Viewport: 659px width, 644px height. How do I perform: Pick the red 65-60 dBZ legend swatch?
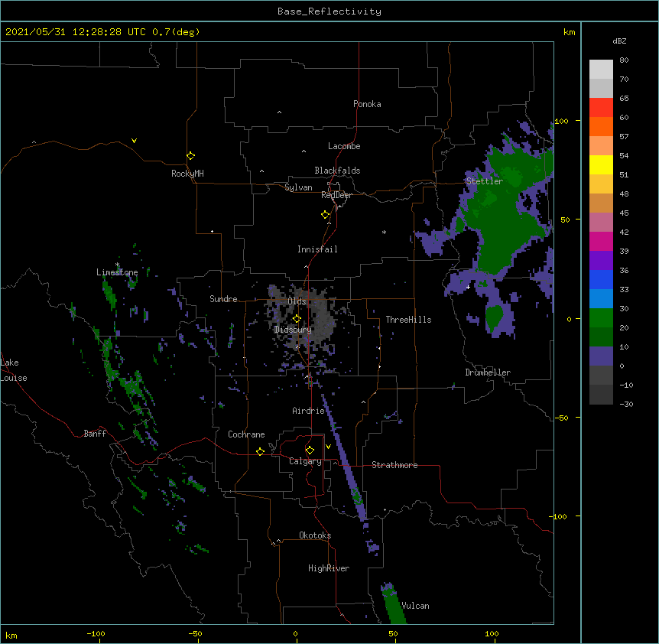tap(601, 108)
